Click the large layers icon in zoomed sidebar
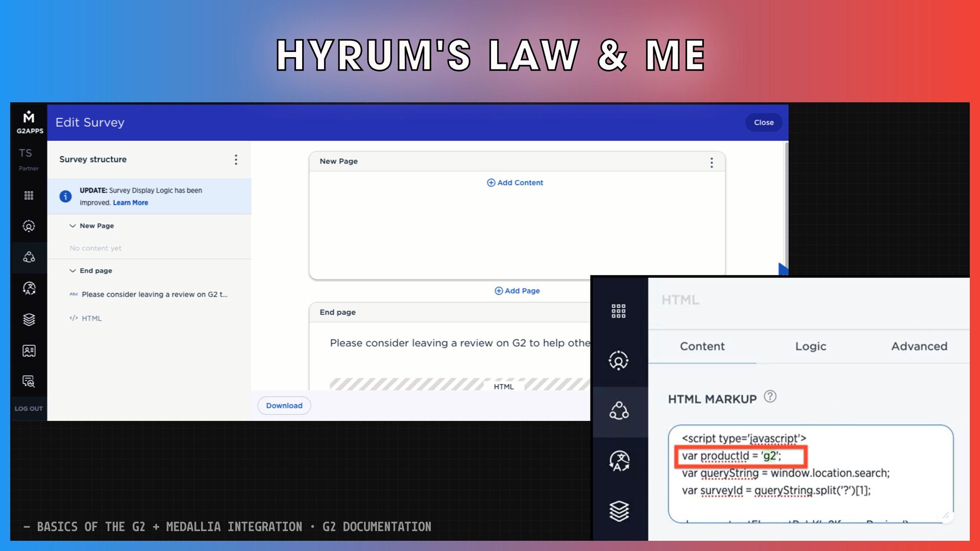The height and width of the screenshot is (551, 980). click(619, 511)
